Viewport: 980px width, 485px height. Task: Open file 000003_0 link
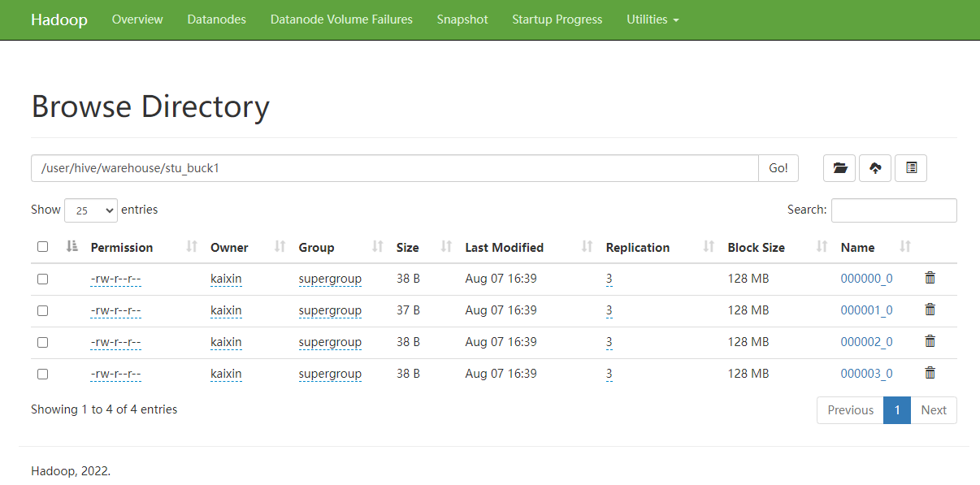[866, 374]
